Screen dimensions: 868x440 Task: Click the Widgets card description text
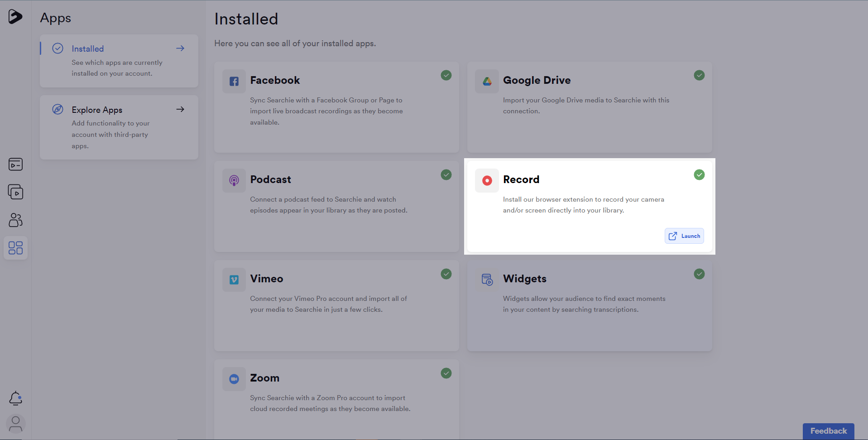tap(584, 304)
